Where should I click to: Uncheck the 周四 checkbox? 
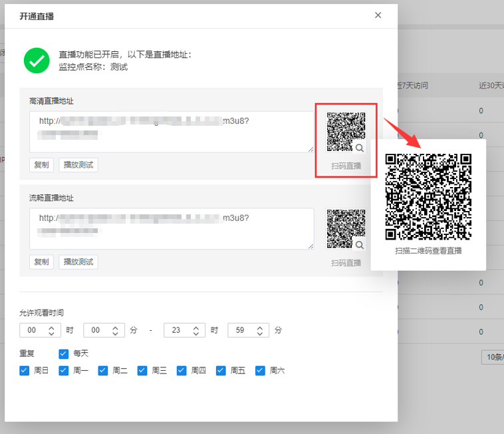182,371
